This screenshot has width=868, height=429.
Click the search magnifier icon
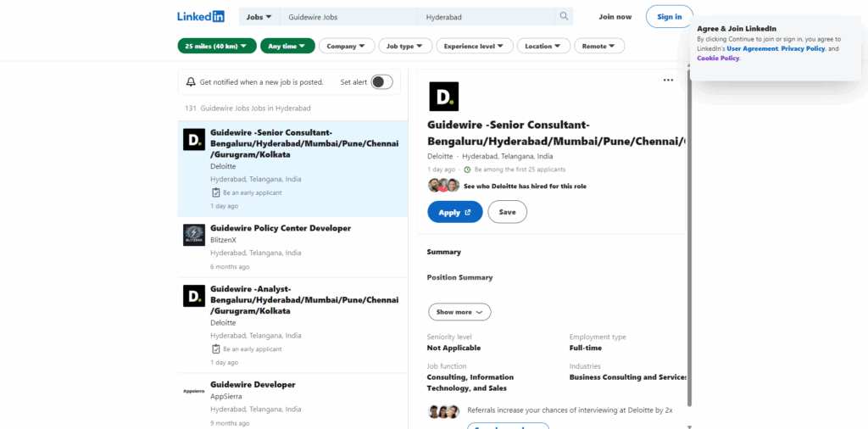click(564, 17)
